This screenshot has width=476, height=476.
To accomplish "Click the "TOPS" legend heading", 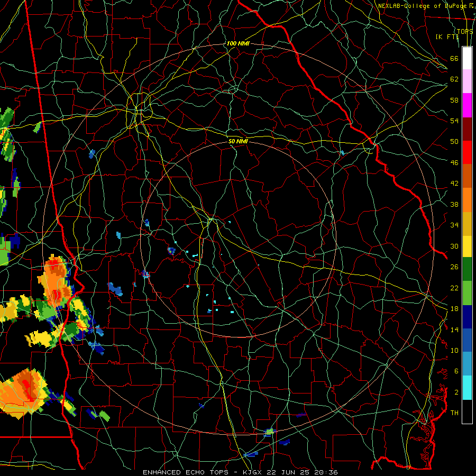I will click(x=465, y=31).
